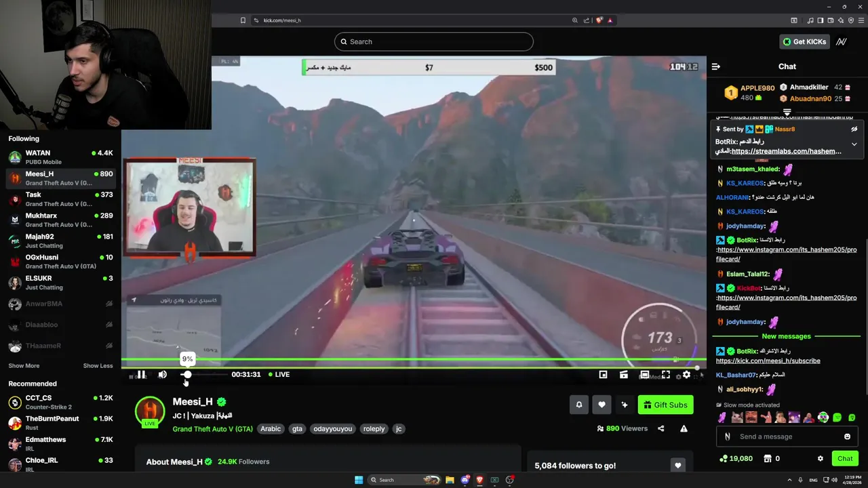Screen dimensions: 868x488
Task: Click the kick Search box
Action: (434, 41)
